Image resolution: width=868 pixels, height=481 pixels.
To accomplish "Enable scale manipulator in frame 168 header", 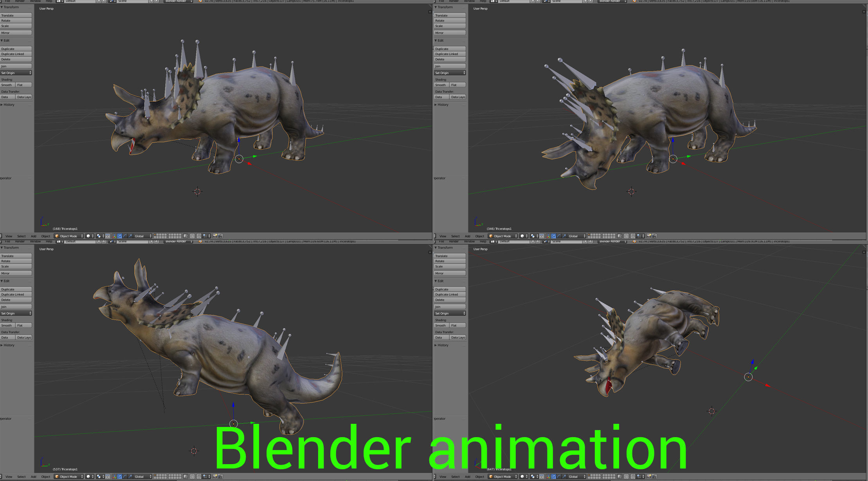I will click(x=130, y=236).
